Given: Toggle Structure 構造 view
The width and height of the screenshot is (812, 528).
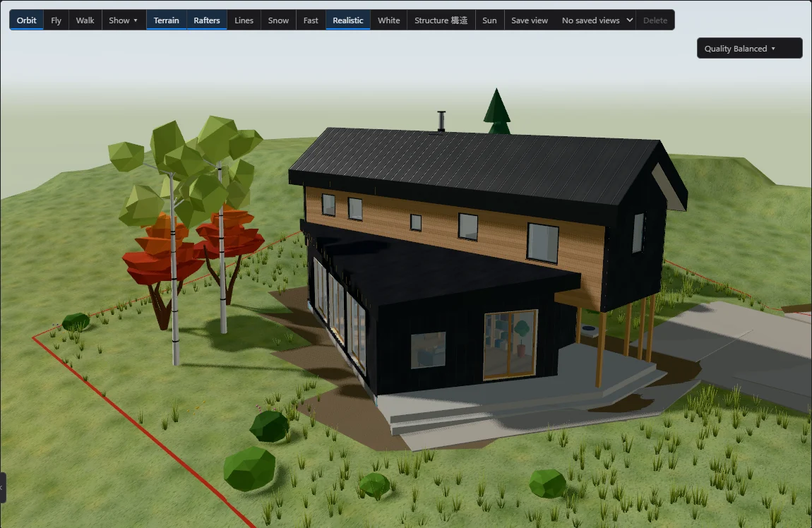Looking at the screenshot, I should pyautogui.click(x=441, y=20).
